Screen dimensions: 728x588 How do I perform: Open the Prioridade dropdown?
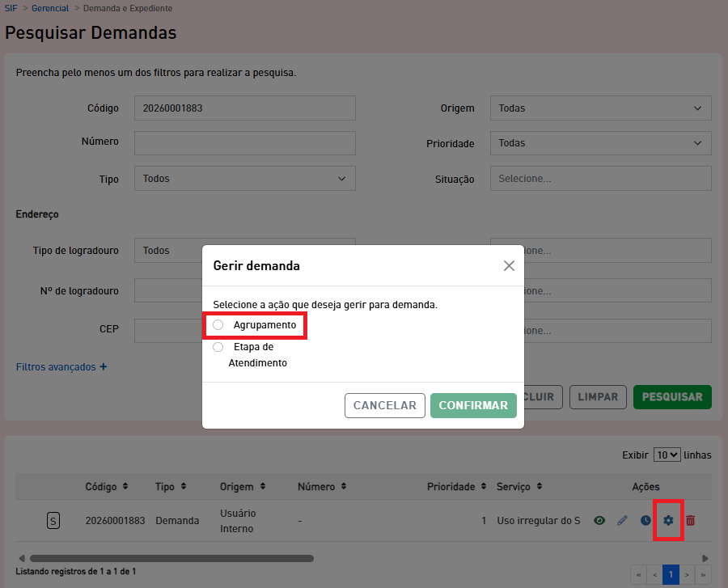tap(600, 143)
